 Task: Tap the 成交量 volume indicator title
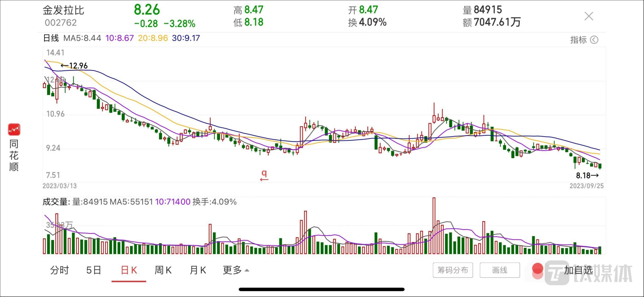(x=55, y=202)
